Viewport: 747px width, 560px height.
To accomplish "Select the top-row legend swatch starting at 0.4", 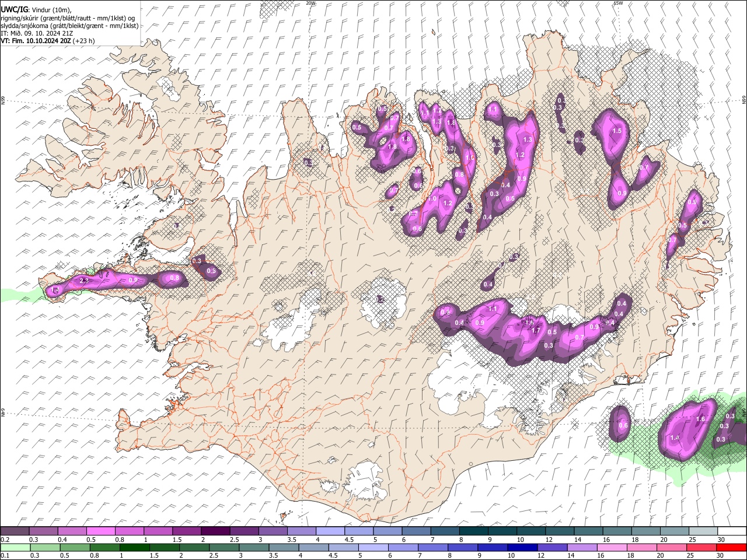I will (72, 531).
